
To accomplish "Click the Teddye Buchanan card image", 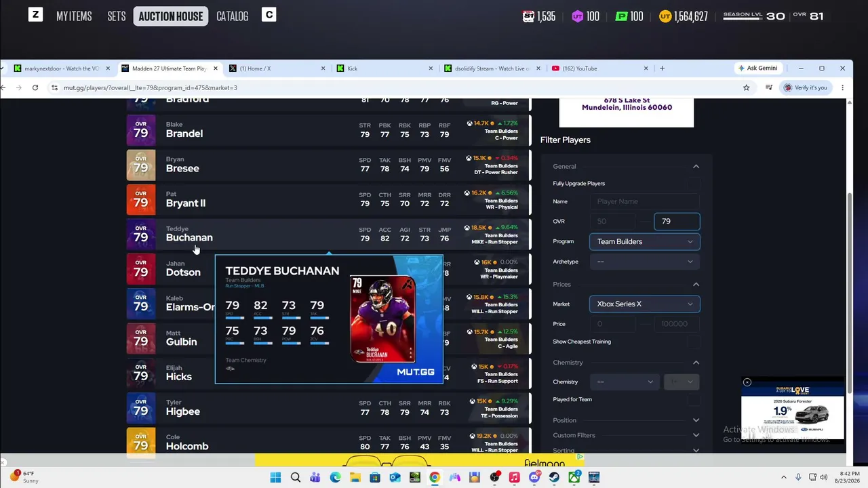I will pyautogui.click(x=383, y=319).
